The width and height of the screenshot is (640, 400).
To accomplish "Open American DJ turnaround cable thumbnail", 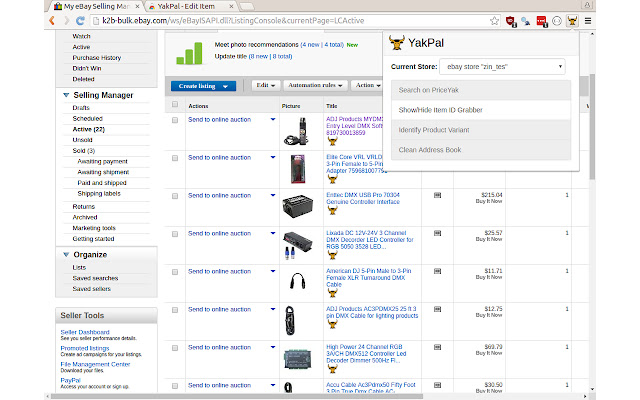I will 298,281.
